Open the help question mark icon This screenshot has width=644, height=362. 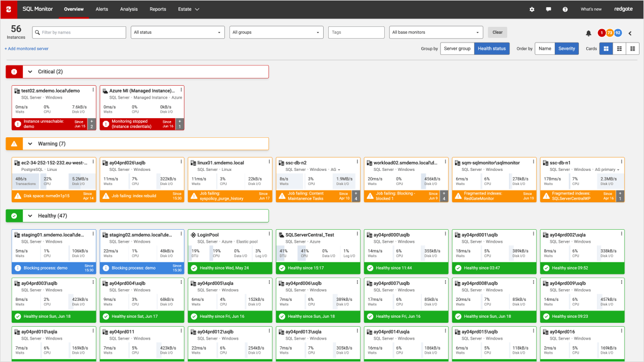tap(565, 9)
